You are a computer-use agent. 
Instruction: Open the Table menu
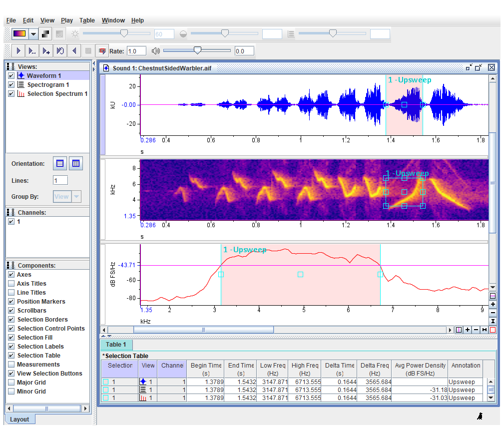[x=87, y=20]
